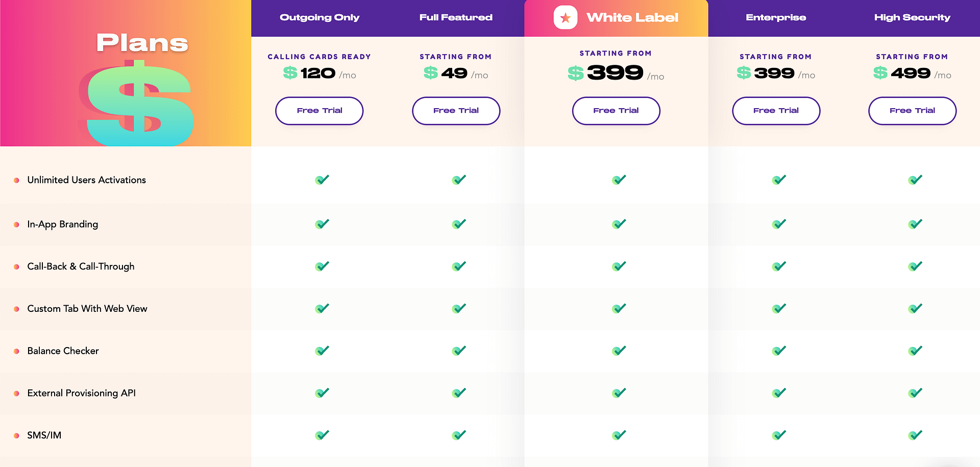Image resolution: width=980 pixels, height=467 pixels.
Task: Click the SMS/IM feature row label
Action: click(x=44, y=435)
